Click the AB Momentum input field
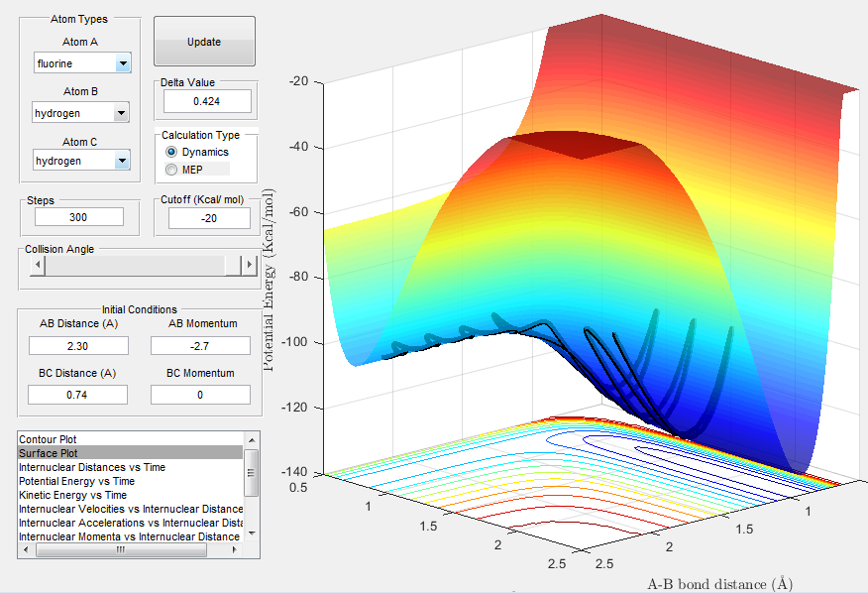The width and height of the screenshot is (868, 593). coord(200,345)
